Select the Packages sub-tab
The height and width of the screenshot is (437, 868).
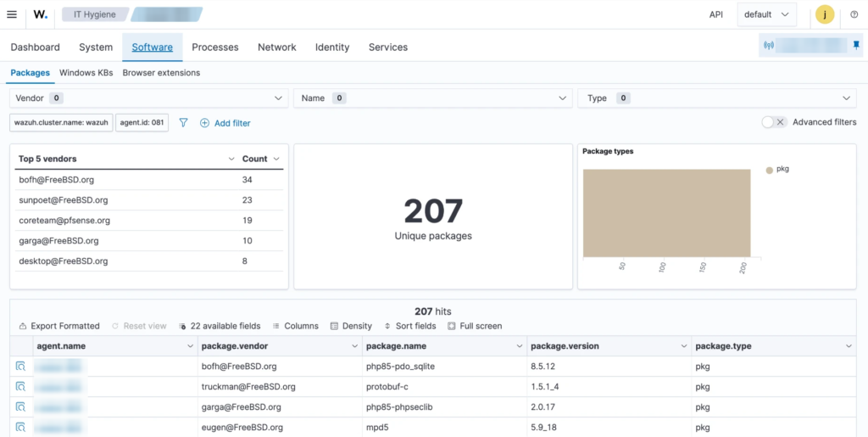coord(30,73)
